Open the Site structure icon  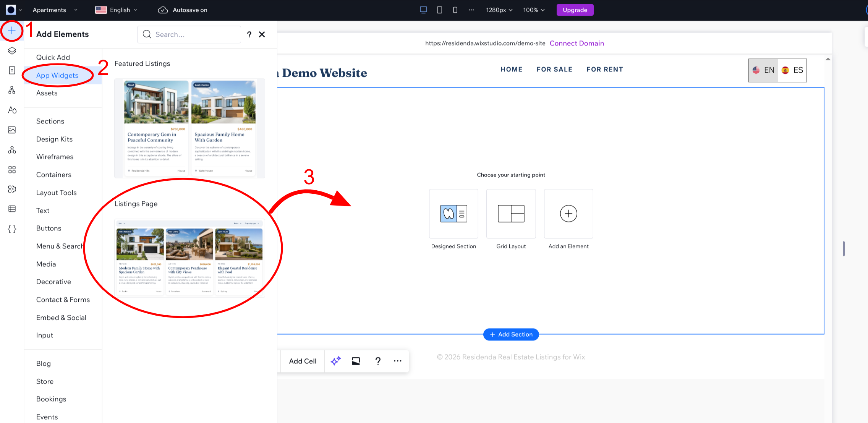coord(12,90)
